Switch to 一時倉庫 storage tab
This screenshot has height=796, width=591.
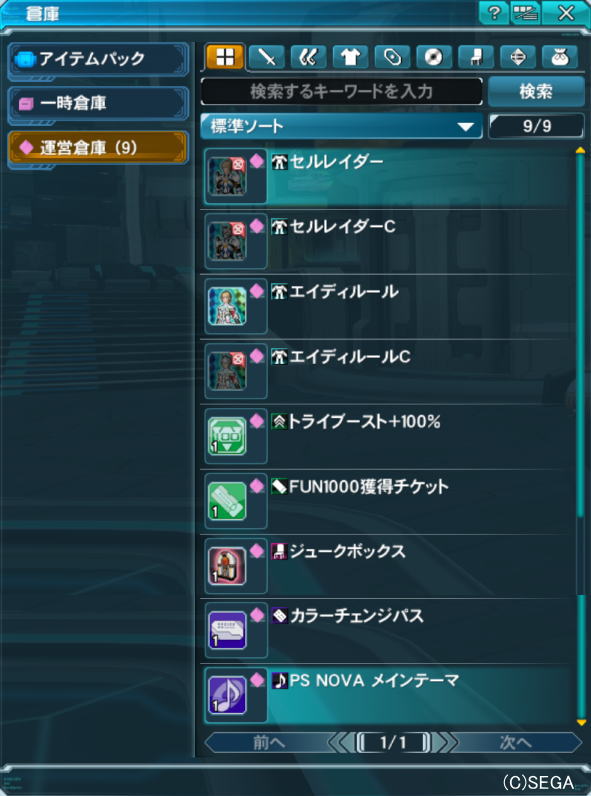coord(98,104)
